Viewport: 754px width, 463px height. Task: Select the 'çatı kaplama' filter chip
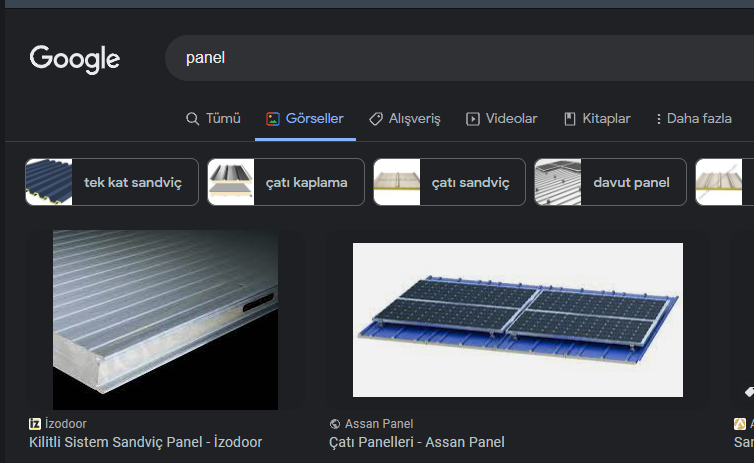pyautogui.click(x=286, y=182)
